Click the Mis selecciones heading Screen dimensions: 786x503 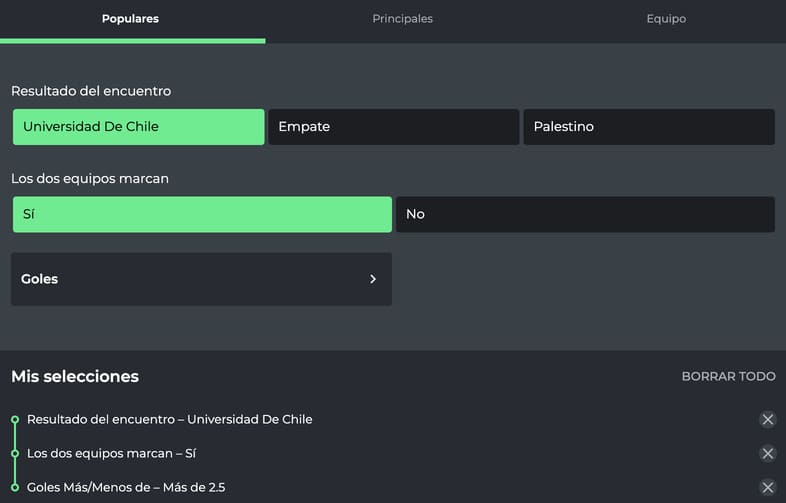tap(75, 377)
